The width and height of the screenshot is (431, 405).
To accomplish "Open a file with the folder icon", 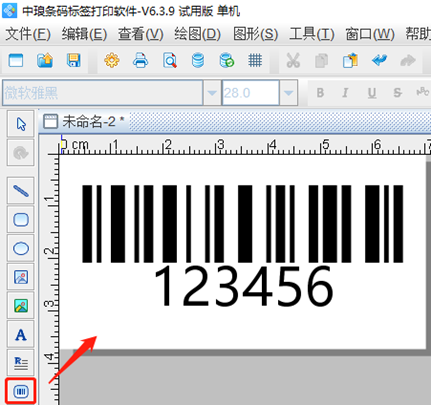I will pyautogui.click(x=45, y=61).
